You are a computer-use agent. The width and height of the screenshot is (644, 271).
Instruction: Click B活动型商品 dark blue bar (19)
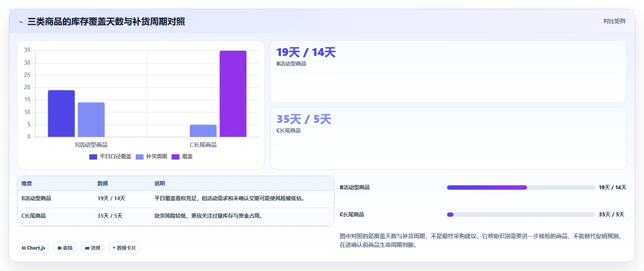61,114
